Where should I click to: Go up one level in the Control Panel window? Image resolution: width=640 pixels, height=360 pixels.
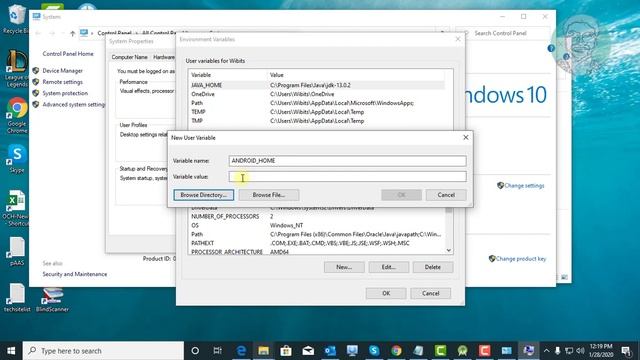click(x=73, y=33)
